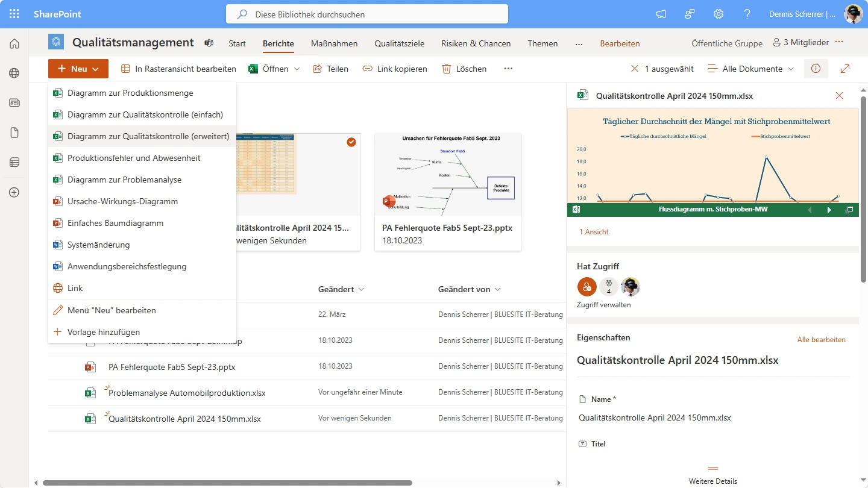The width and height of the screenshot is (868, 488).
Task: Expand the Öffnen dropdown arrow
Action: coord(297,69)
